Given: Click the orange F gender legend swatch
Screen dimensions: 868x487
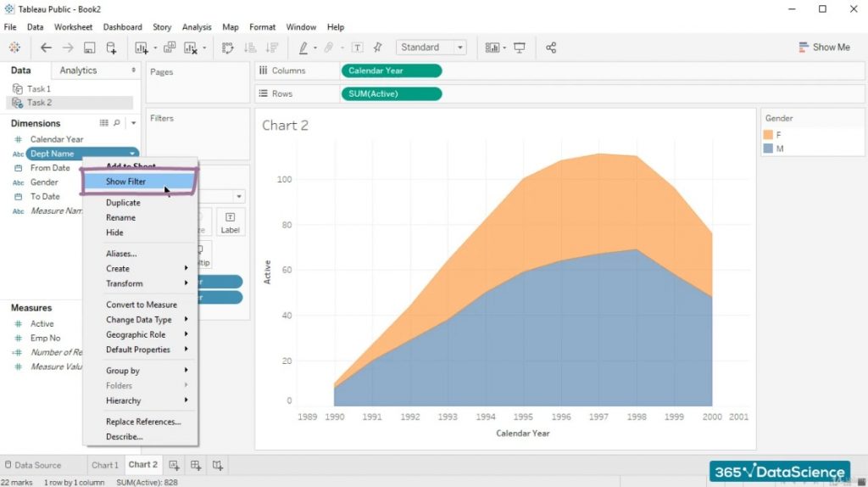Looking at the screenshot, I should [768, 135].
